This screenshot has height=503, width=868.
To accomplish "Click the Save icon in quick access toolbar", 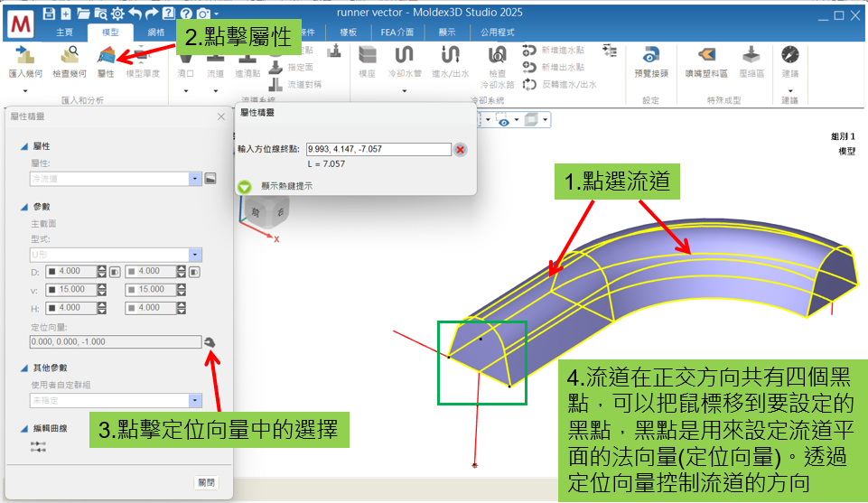I will (x=49, y=14).
